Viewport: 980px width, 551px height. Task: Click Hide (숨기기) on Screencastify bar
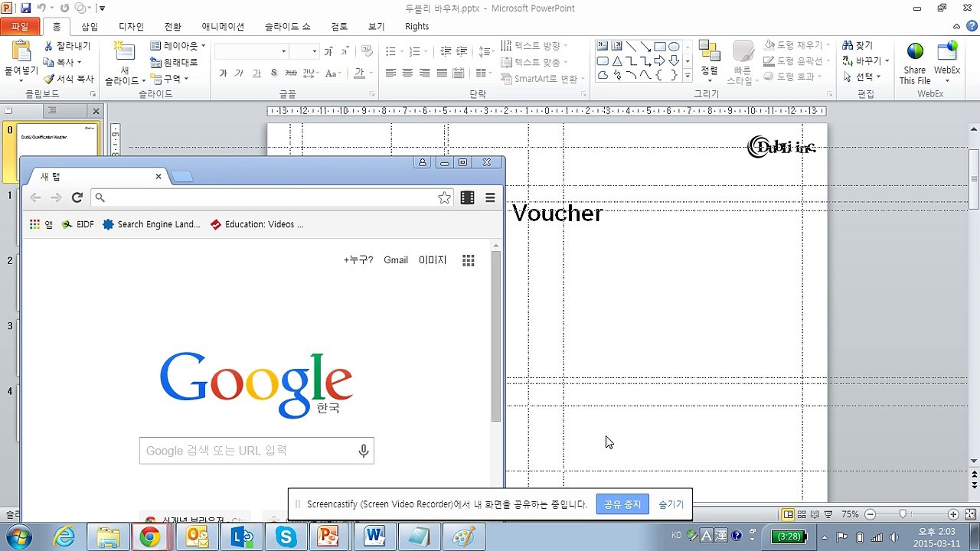click(x=671, y=504)
